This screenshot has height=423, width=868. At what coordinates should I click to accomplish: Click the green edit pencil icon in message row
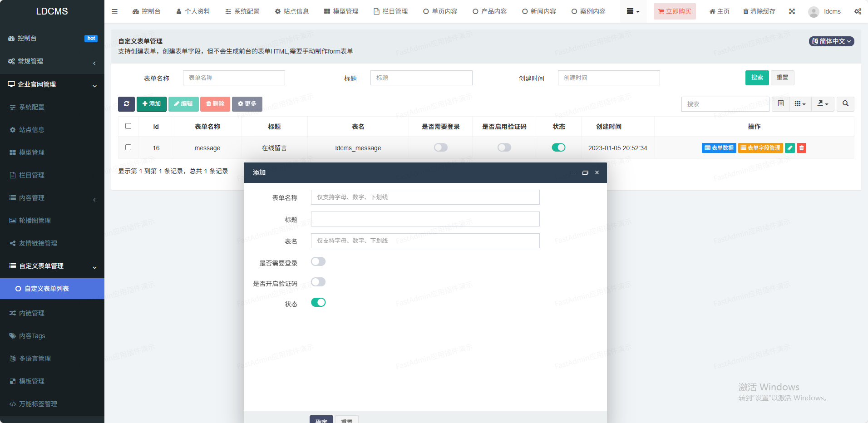point(790,148)
